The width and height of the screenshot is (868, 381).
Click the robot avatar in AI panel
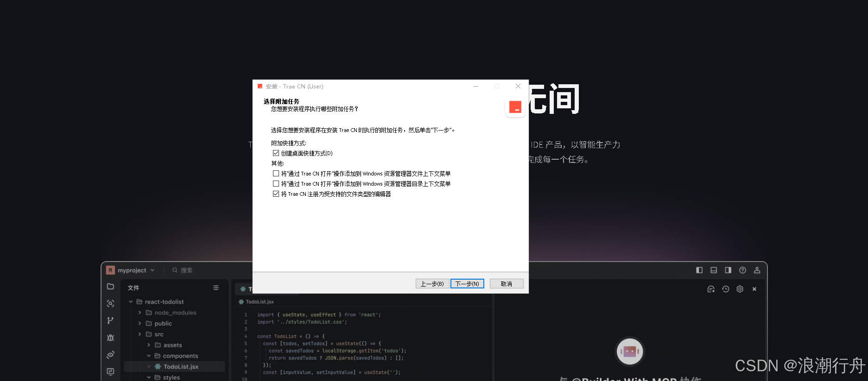pos(630,351)
